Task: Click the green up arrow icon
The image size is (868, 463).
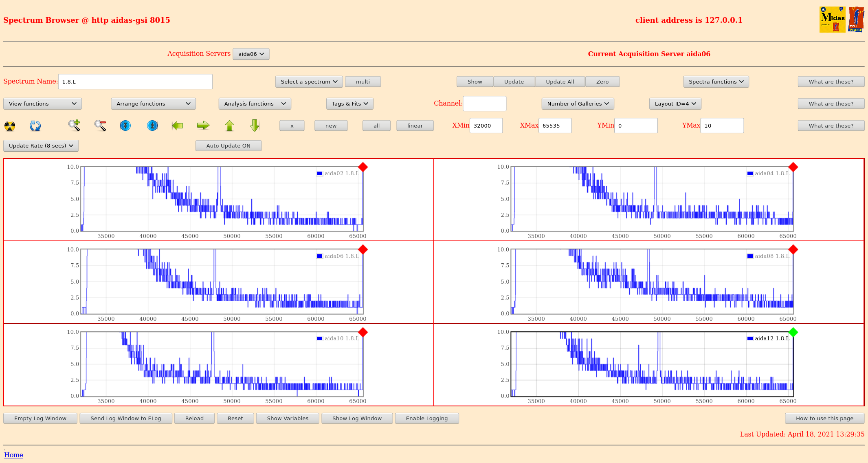Action: tap(229, 126)
